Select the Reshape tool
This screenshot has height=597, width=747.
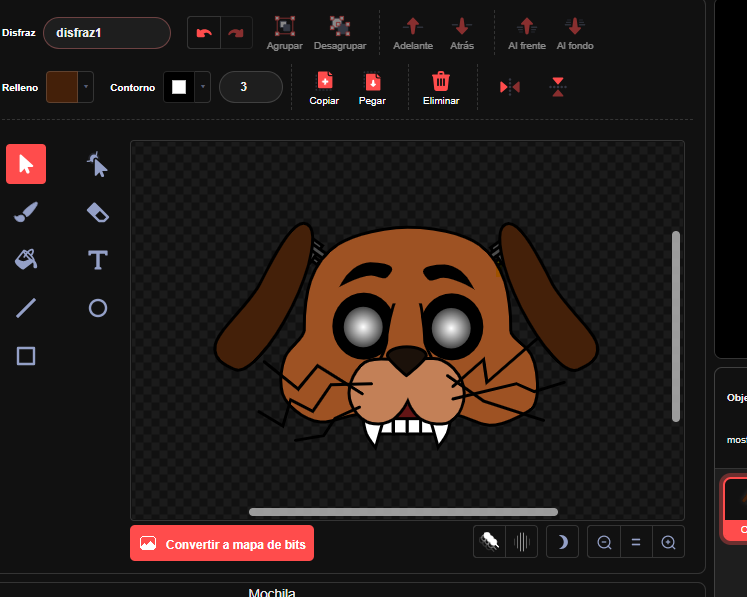click(x=98, y=164)
